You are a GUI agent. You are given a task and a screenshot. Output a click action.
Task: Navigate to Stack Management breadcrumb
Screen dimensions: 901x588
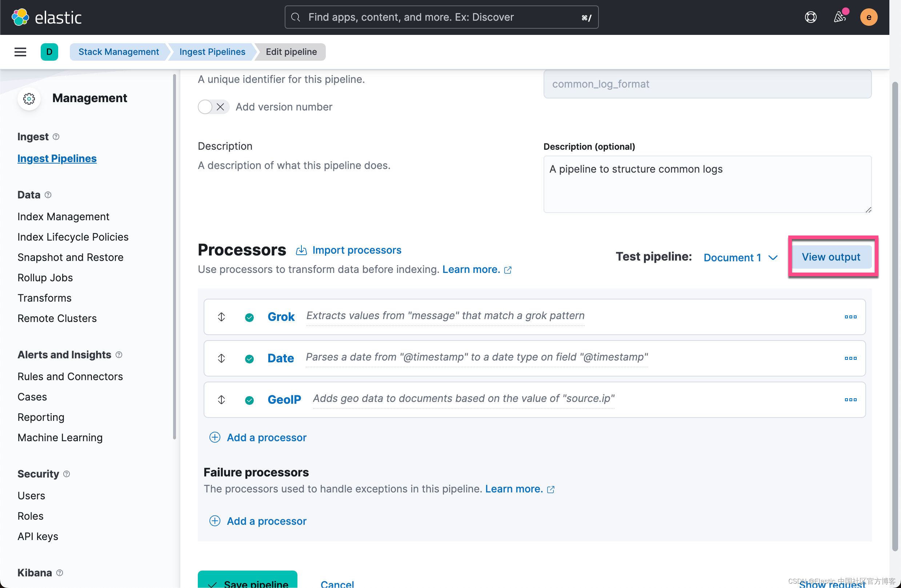(x=118, y=52)
